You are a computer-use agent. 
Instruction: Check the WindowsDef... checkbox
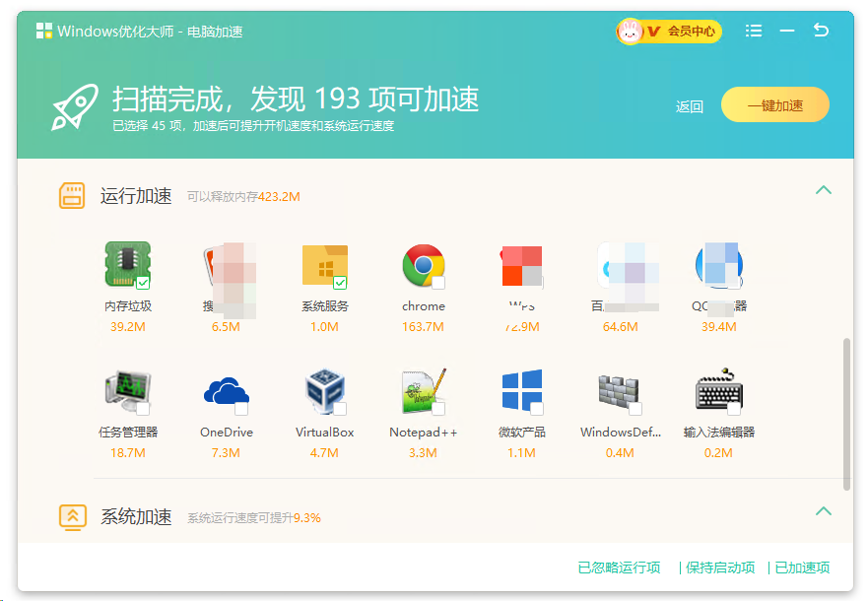click(x=635, y=409)
